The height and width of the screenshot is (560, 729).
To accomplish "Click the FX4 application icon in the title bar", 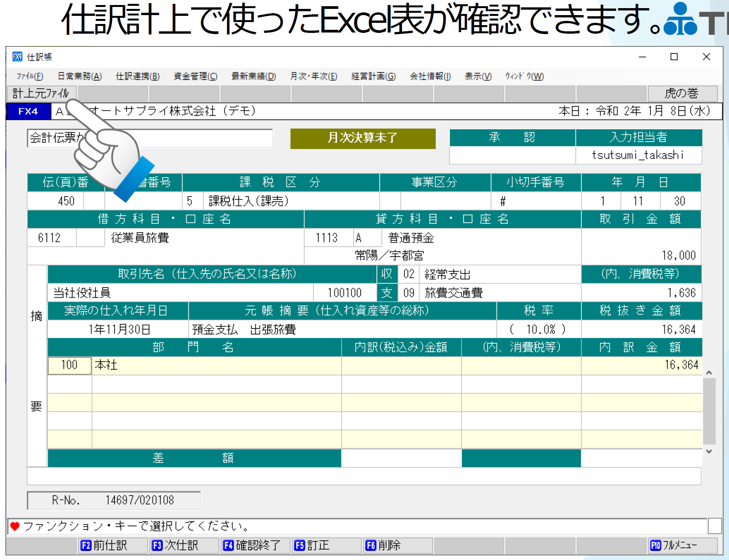I will click(x=17, y=57).
